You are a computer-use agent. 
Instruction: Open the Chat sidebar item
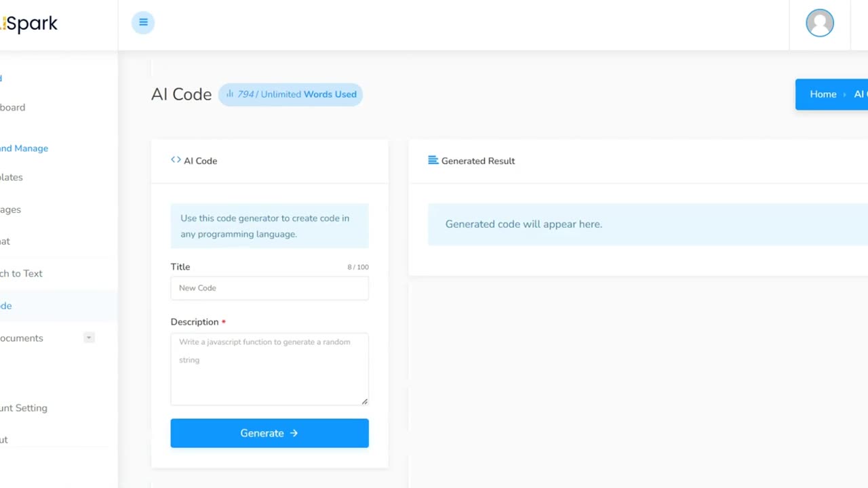[x=5, y=241]
